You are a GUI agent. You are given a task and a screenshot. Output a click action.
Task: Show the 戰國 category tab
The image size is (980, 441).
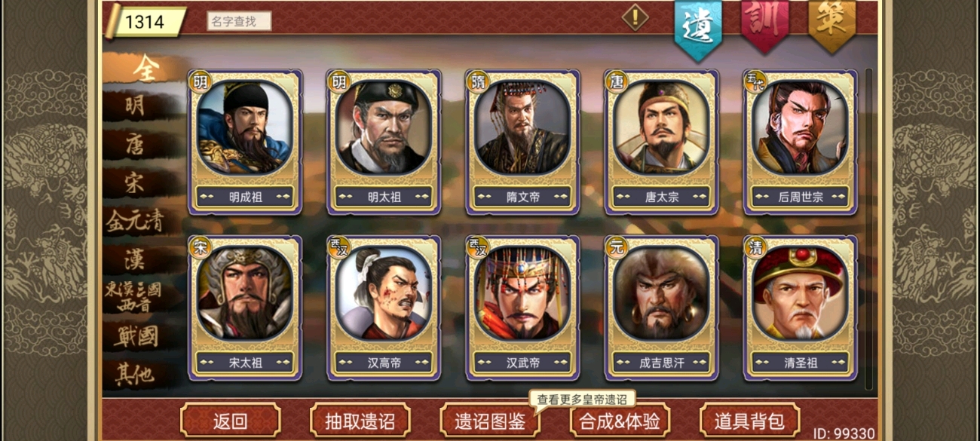pyautogui.click(x=137, y=336)
